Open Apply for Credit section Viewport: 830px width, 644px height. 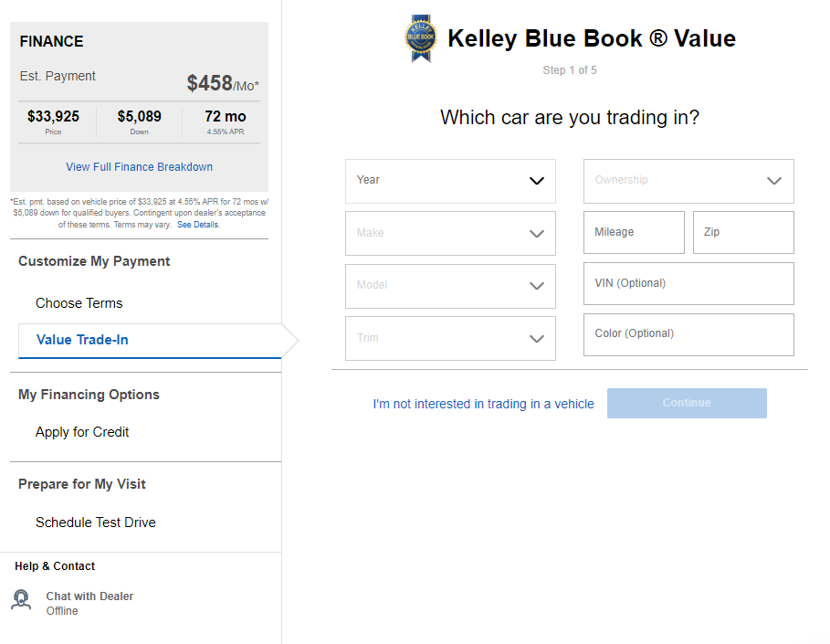(82, 432)
